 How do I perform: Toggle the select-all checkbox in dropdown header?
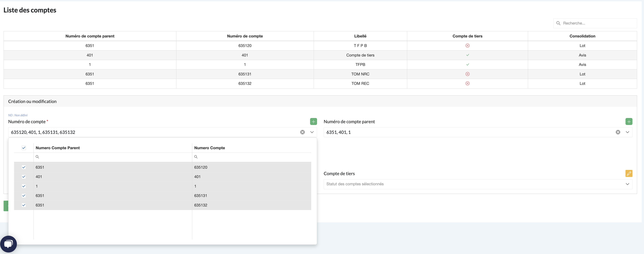point(24,148)
